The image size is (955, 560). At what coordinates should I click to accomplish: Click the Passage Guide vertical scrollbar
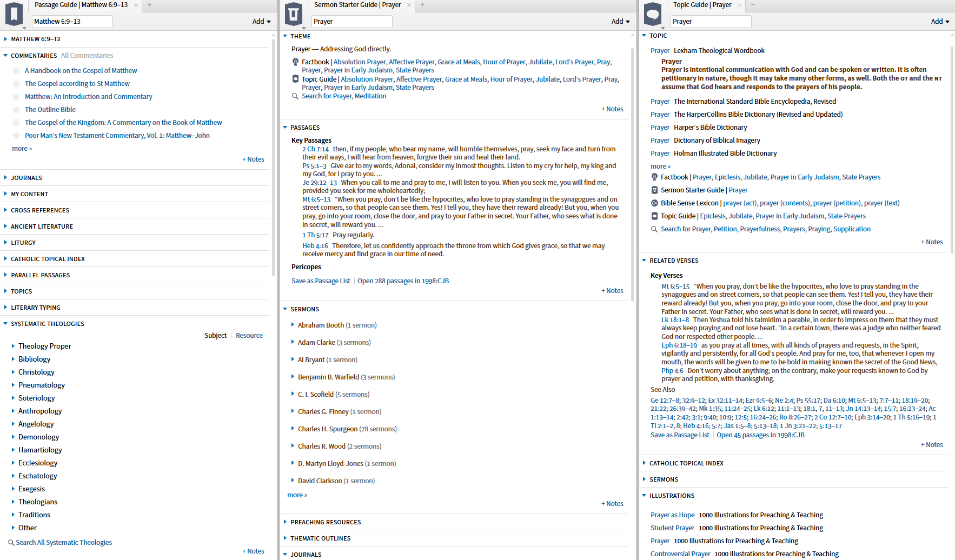point(274,157)
